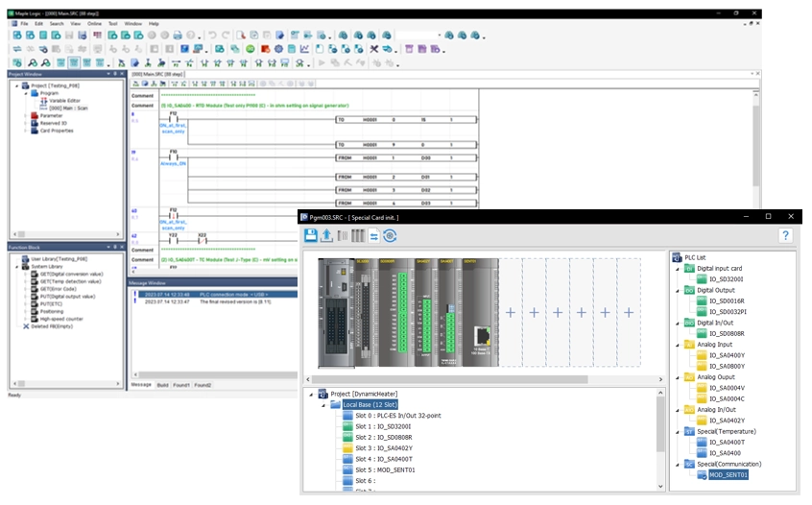This screenshot has width=812, height=505.
Task: Collapse the Digital Output group
Action: [x=678, y=291]
